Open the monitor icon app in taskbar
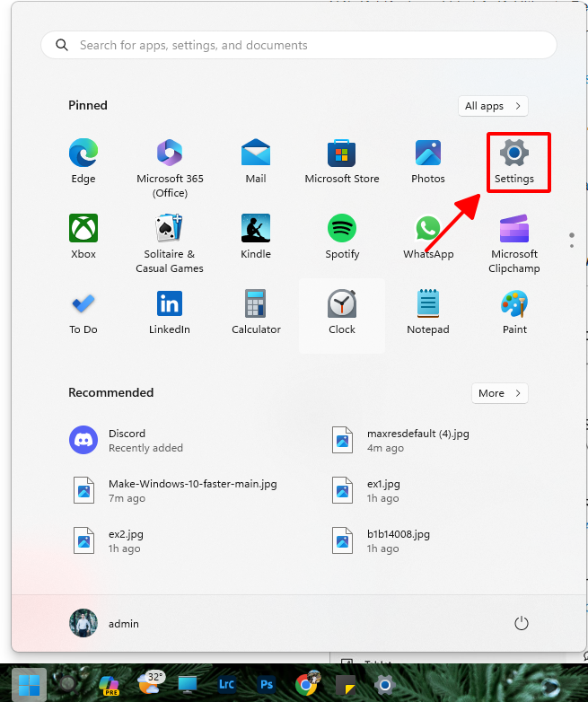 [x=188, y=685]
